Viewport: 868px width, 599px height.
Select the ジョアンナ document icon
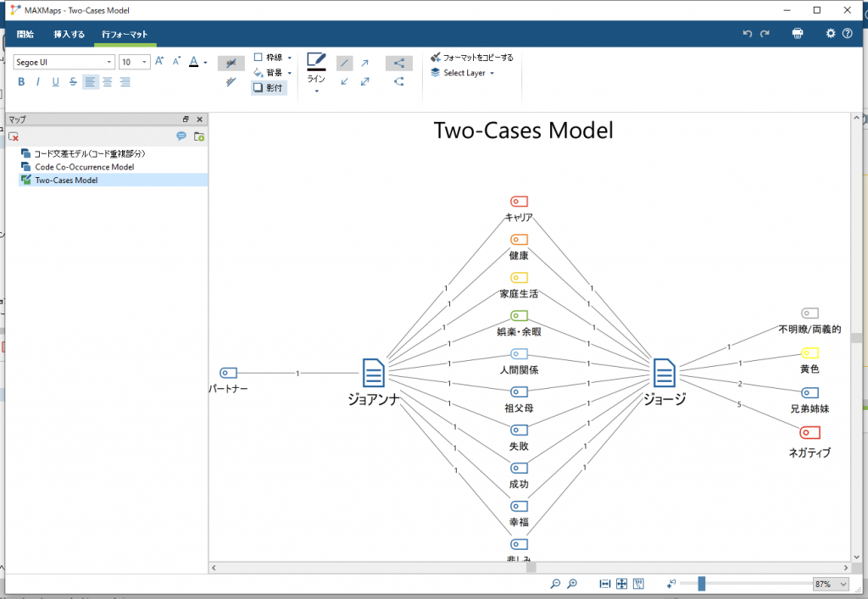pos(374,373)
